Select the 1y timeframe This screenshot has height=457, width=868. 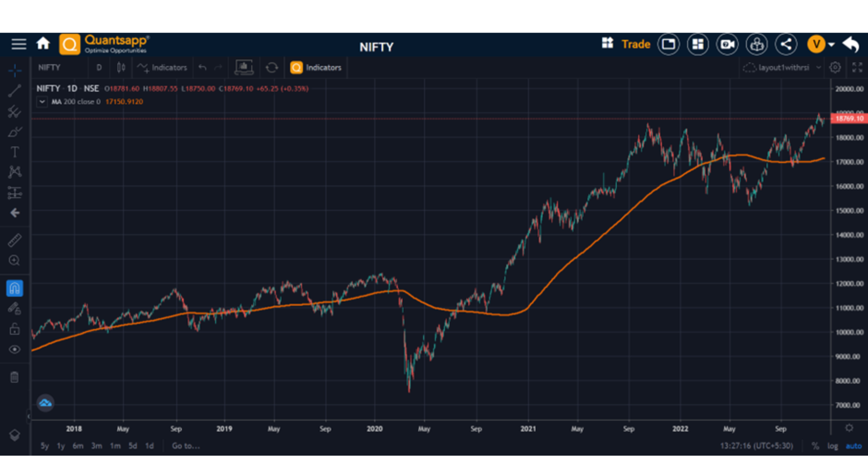pyautogui.click(x=61, y=446)
